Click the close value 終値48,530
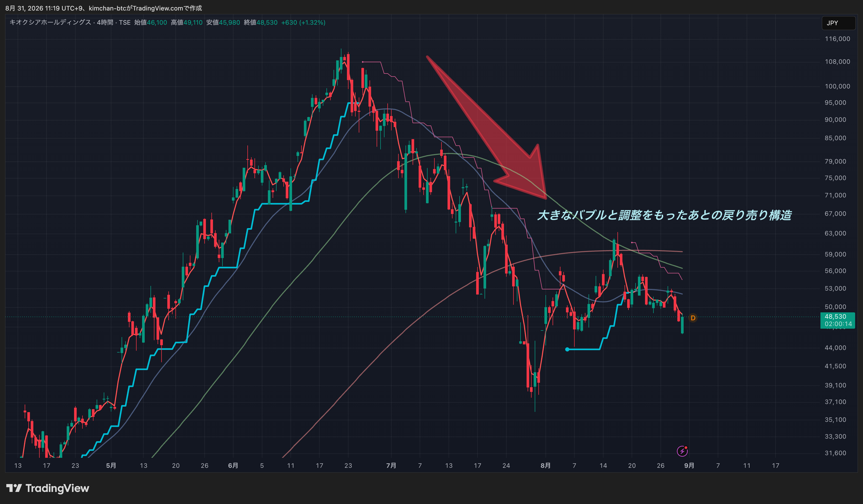Screen dimensions: 863x504 point(261,23)
